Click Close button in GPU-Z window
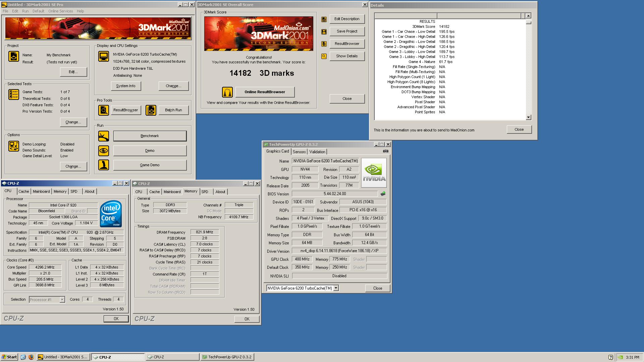This screenshot has width=644, height=362. click(x=378, y=288)
